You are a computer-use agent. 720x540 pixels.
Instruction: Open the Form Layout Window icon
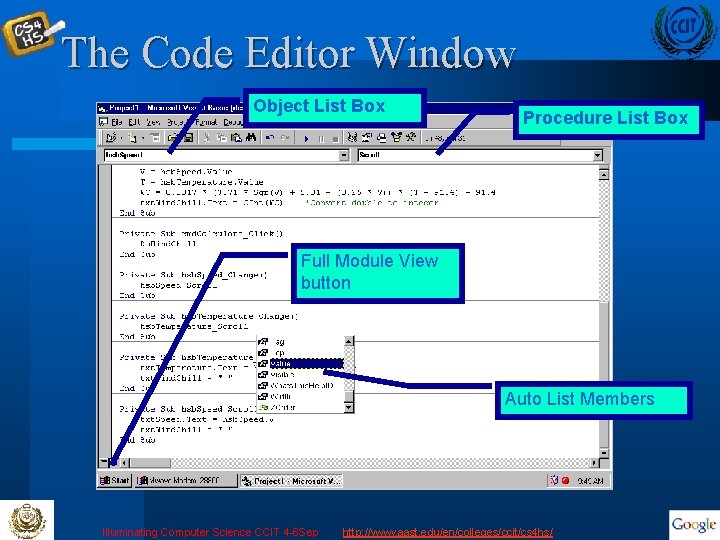click(x=382, y=137)
